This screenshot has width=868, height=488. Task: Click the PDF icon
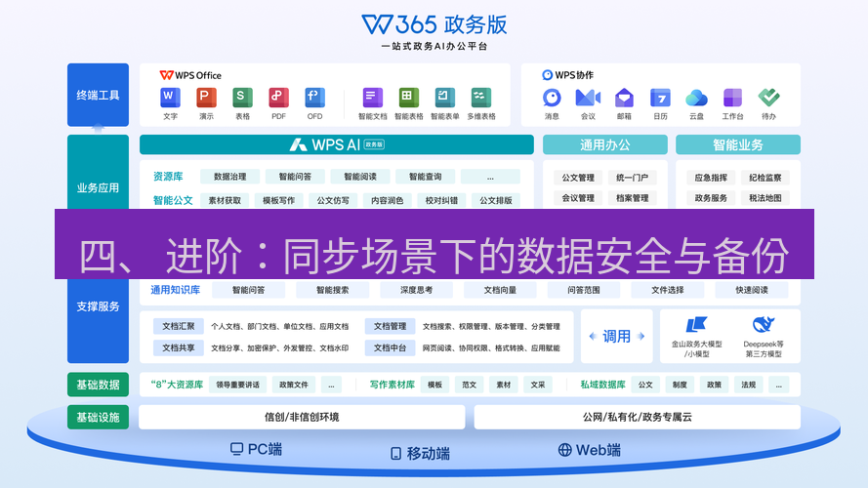pyautogui.click(x=278, y=98)
